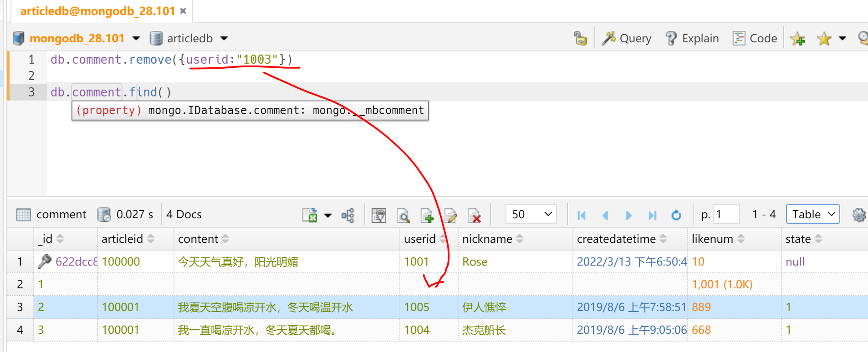The height and width of the screenshot is (352, 868).
Task: Click the Explain button
Action: 692,39
